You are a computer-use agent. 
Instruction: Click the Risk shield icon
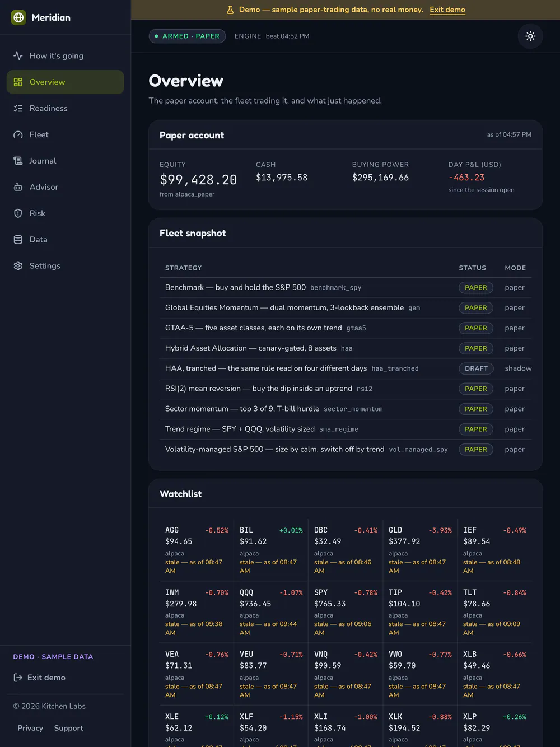point(18,213)
